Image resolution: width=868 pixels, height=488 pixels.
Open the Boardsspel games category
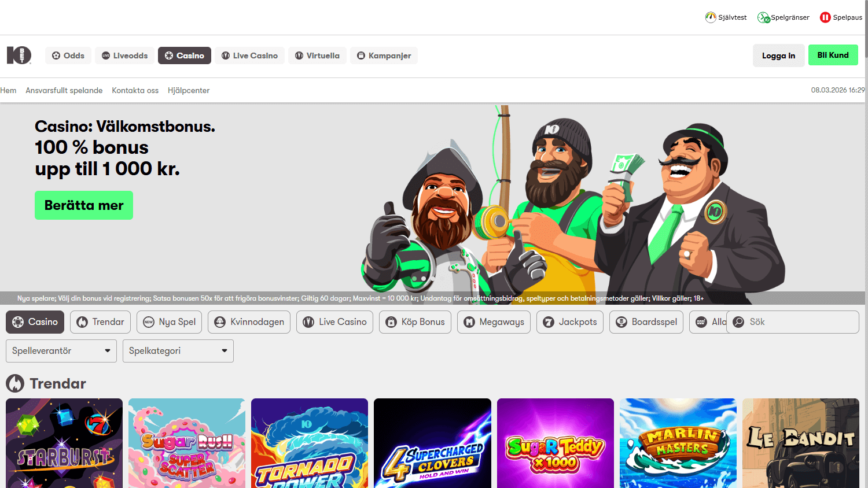coord(646,322)
